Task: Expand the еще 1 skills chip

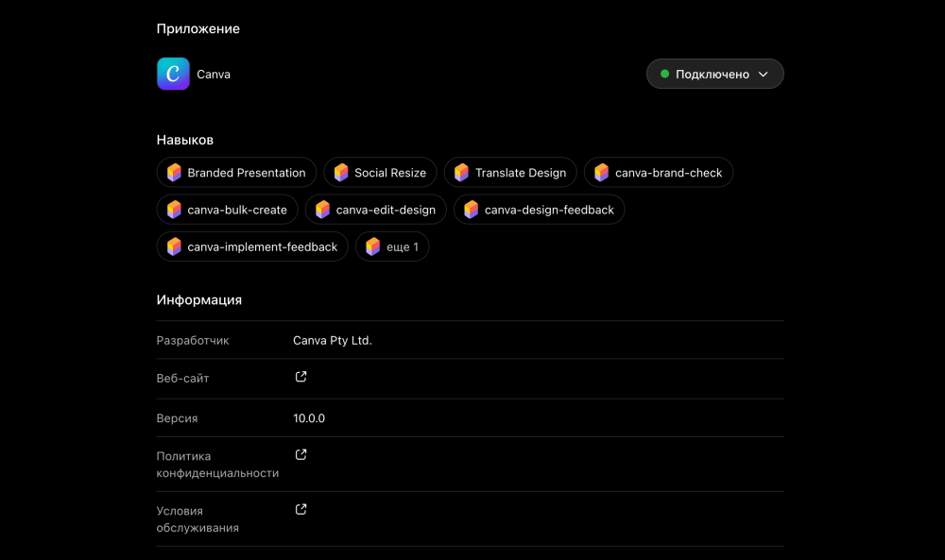Action: click(x=392, y=246)
